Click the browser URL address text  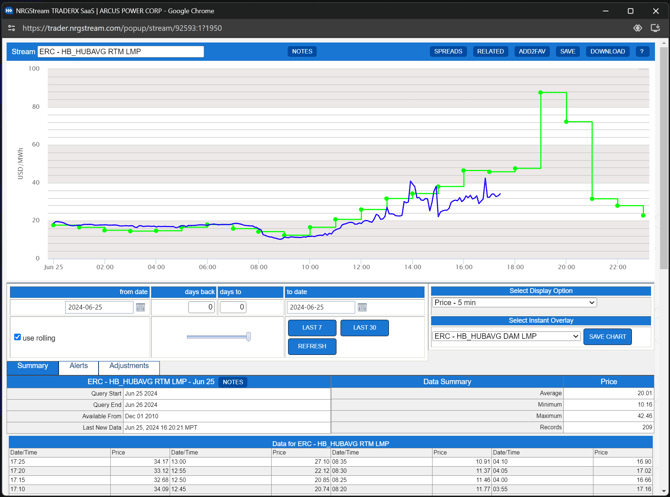point(122,28)
